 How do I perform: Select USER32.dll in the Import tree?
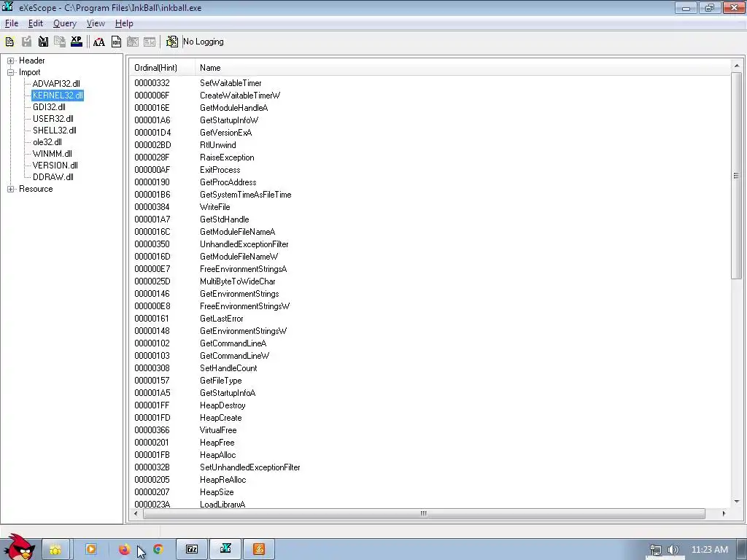[53, 119]
